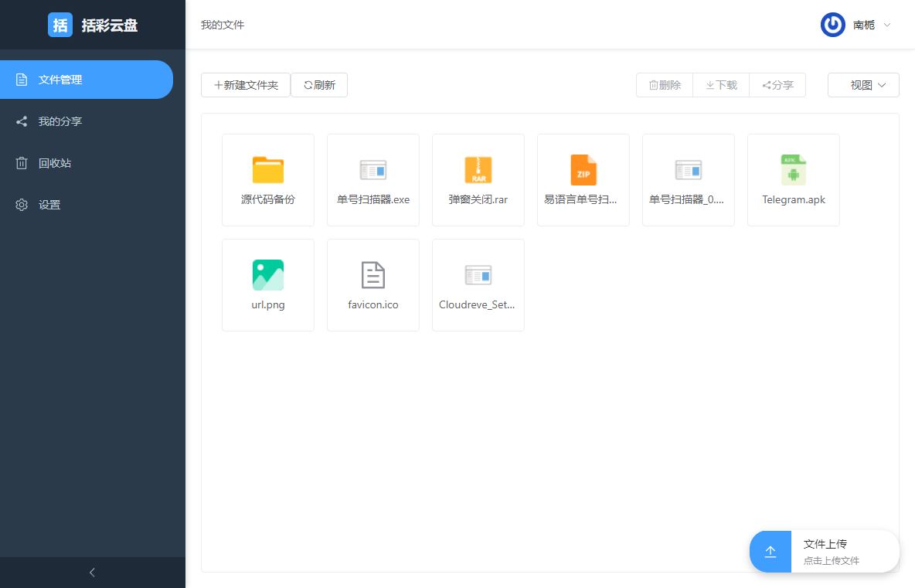Open the 视图 view dropdown
Viewport: 915px width, 588px height.
click(x=863, y=85)
